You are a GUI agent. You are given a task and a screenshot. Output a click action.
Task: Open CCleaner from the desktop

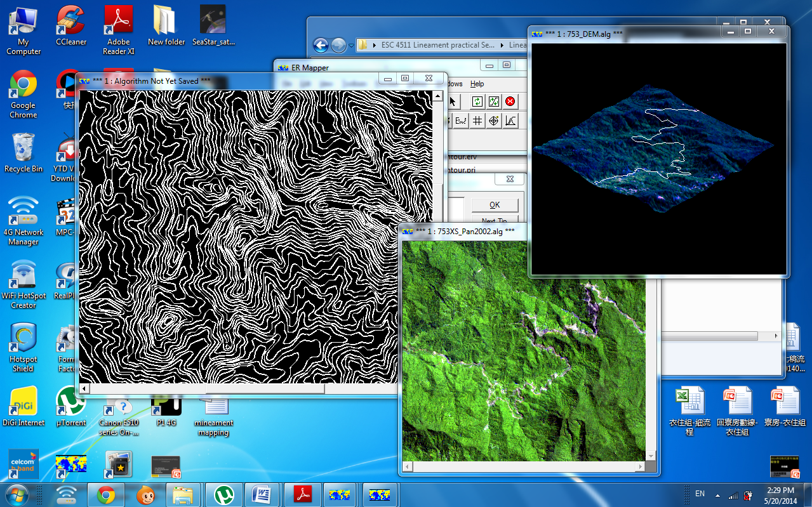pyautogui.click(x=70, y=21)
